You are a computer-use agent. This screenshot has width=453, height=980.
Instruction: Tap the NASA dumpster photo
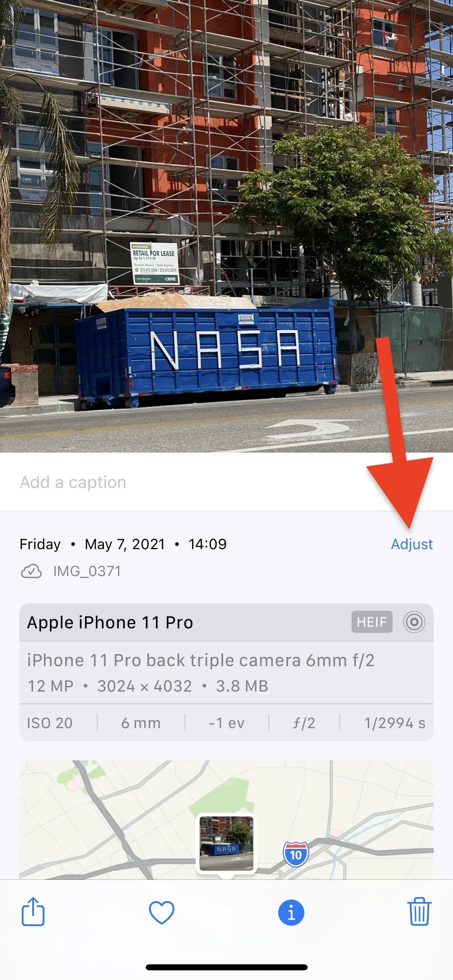pyautogui.click(x=226, y=226)
